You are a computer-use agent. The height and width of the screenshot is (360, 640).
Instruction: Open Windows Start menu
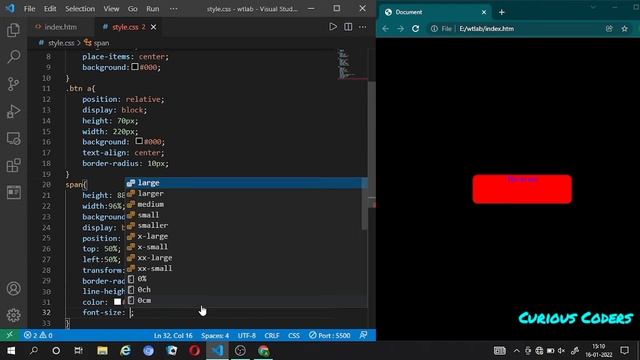click(11, 351)
